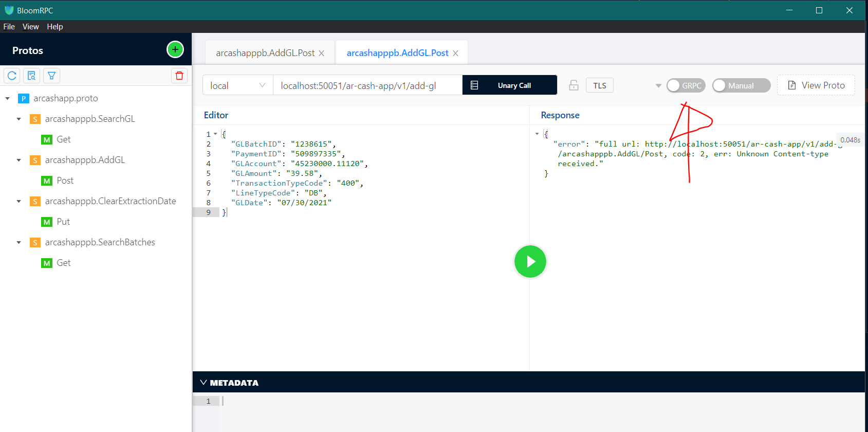Image resolution: width=868 pixels, height=432 pixels.
Task: Click the "GLBatchID" line in editor
Action: tap(283, 144)
